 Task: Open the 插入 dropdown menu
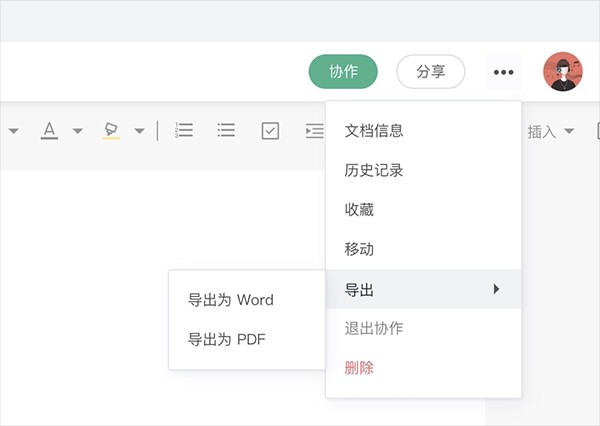[550, 131]
